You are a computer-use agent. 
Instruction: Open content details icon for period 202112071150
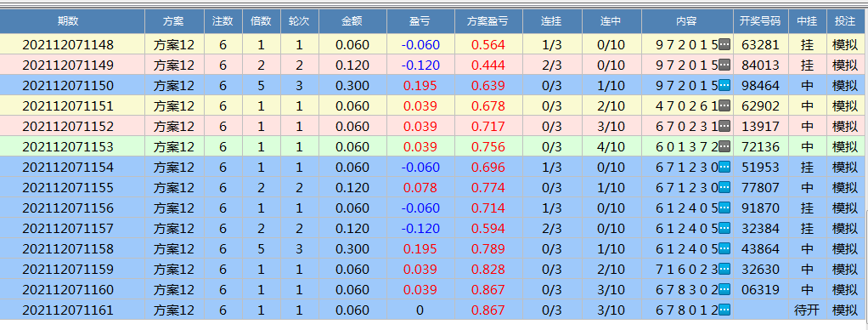[x=724, y=85]
